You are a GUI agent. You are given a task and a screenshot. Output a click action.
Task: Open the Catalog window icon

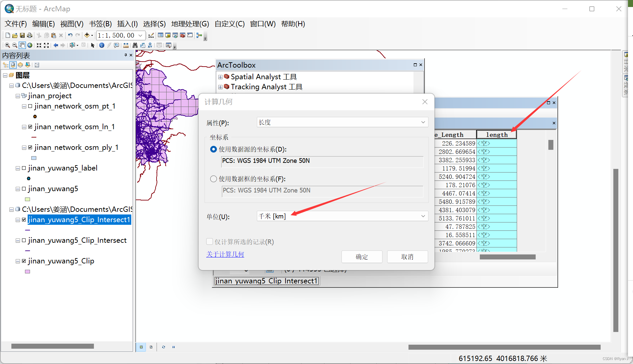coord(168,35)
